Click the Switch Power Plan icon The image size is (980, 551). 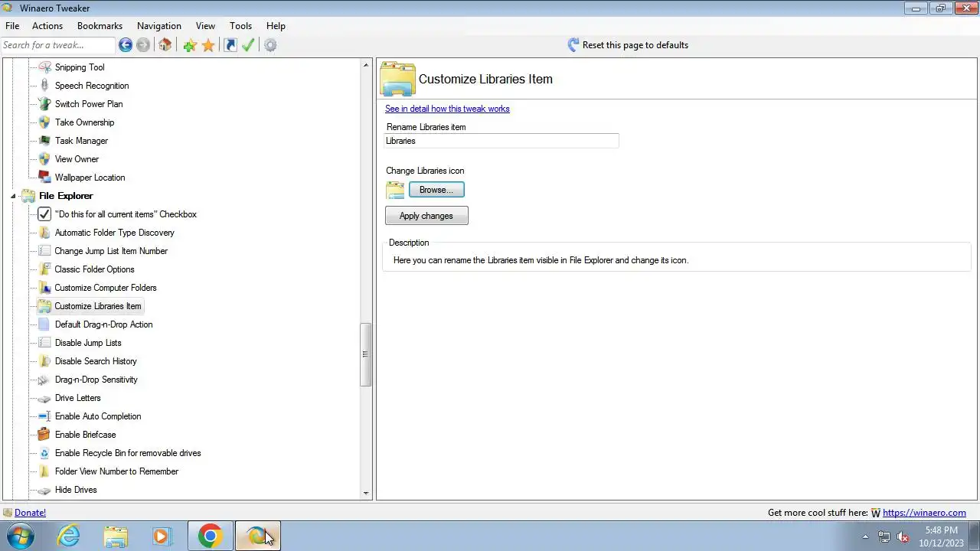click(x=44, y=104)
